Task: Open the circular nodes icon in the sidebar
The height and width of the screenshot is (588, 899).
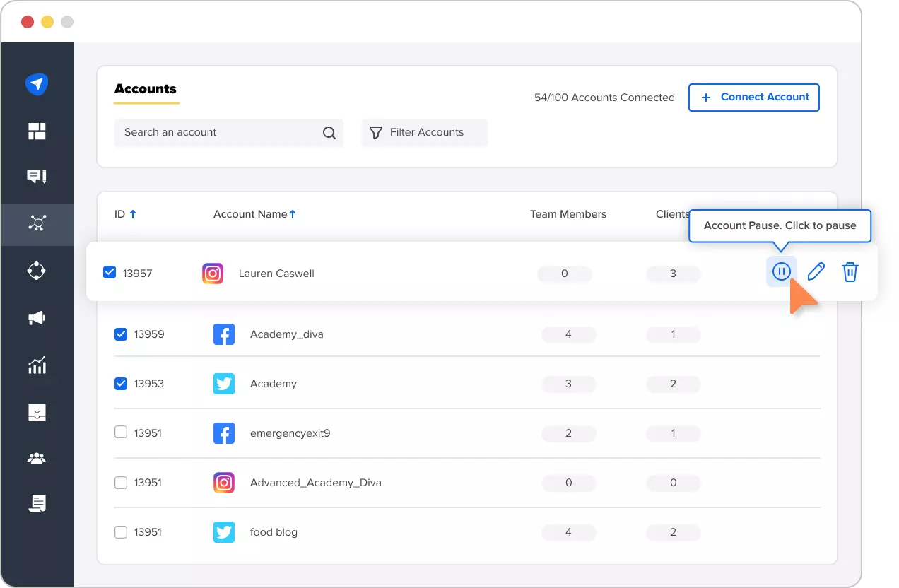Action: click(x=37, y=271)
